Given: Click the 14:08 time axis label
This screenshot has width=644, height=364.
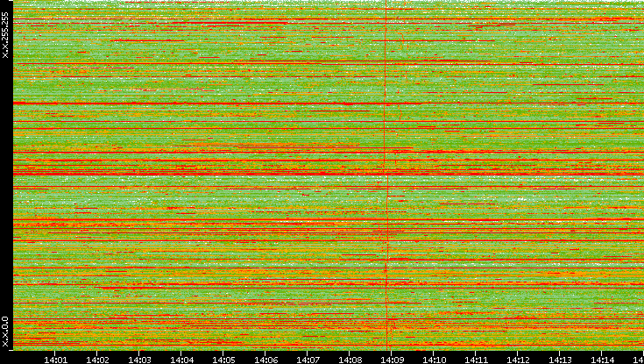Looking at the screenshot, I should click(350, 360).
